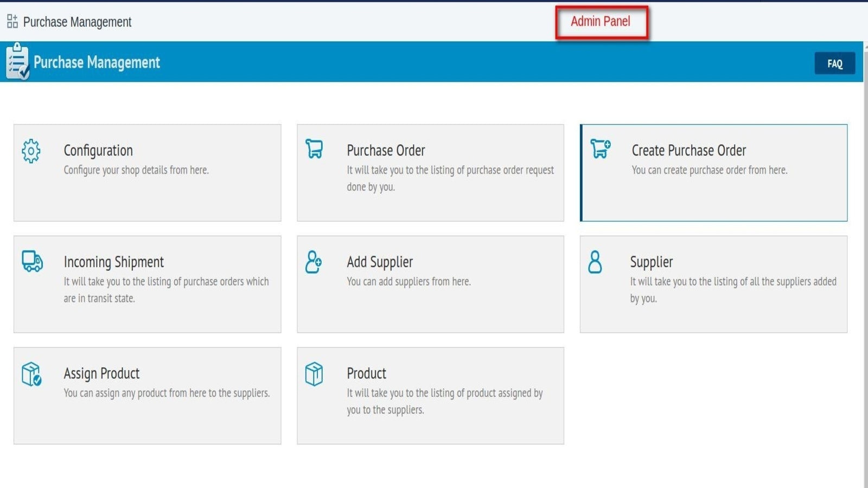
Task: Open the Purchase Order listing title
Action: tap(386, 150)
